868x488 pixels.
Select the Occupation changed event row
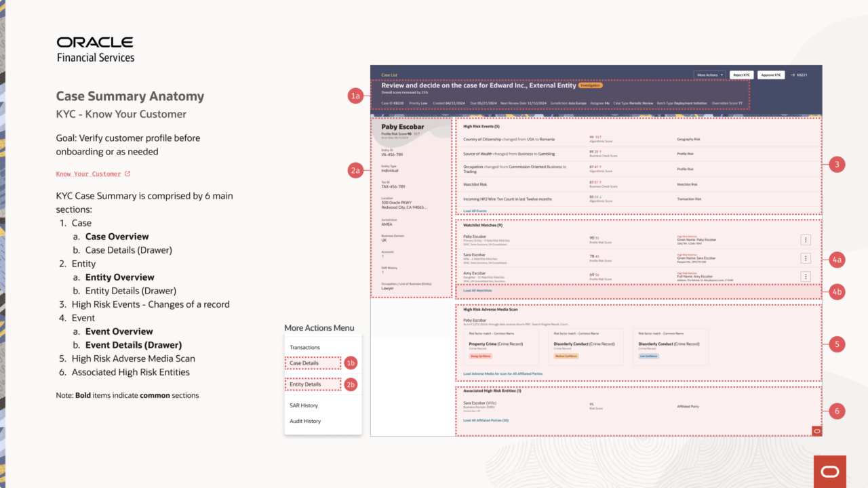point(637,169)
